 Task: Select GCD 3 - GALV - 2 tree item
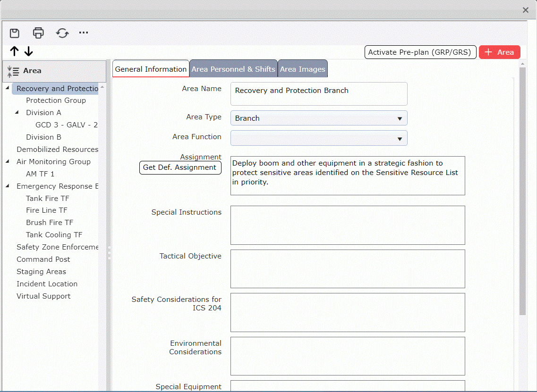[67, 125]
